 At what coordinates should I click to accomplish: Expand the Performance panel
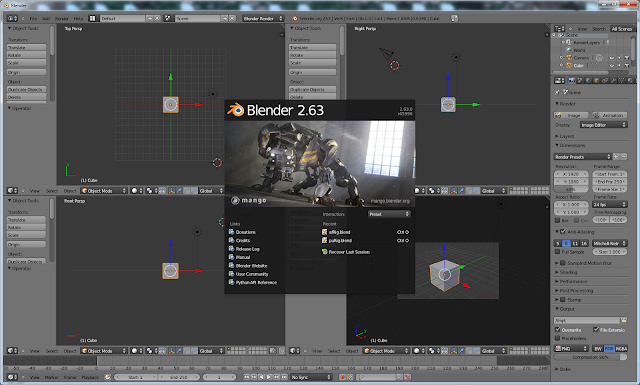[573, 282]
